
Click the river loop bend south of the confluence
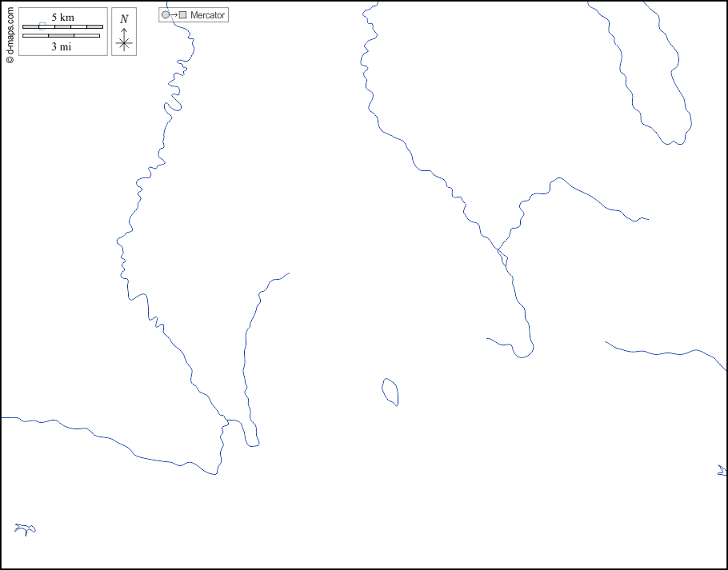point(523,352)
